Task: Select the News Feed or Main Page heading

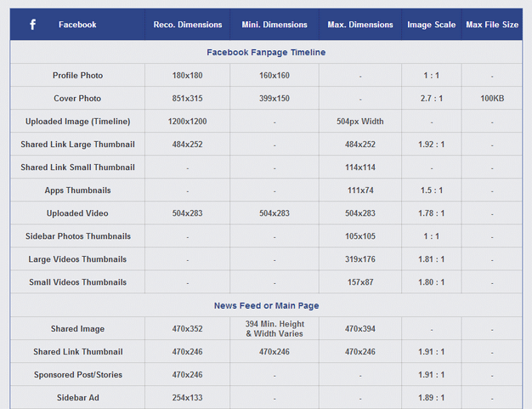Action: tap(266, 305)
